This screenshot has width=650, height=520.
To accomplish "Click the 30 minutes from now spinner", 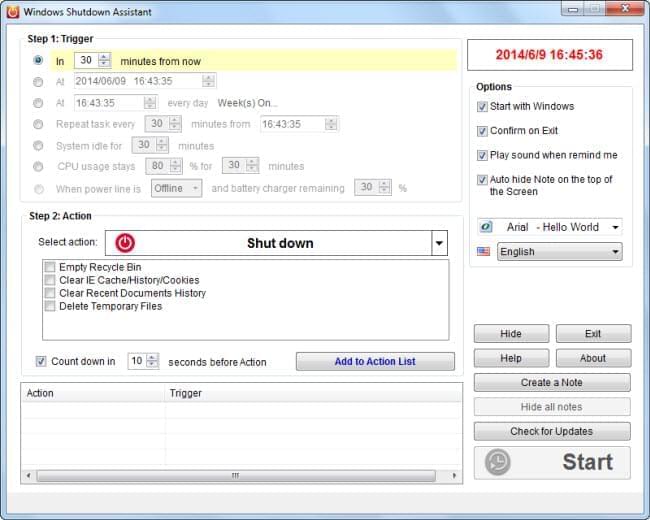I will coord(104,61).
